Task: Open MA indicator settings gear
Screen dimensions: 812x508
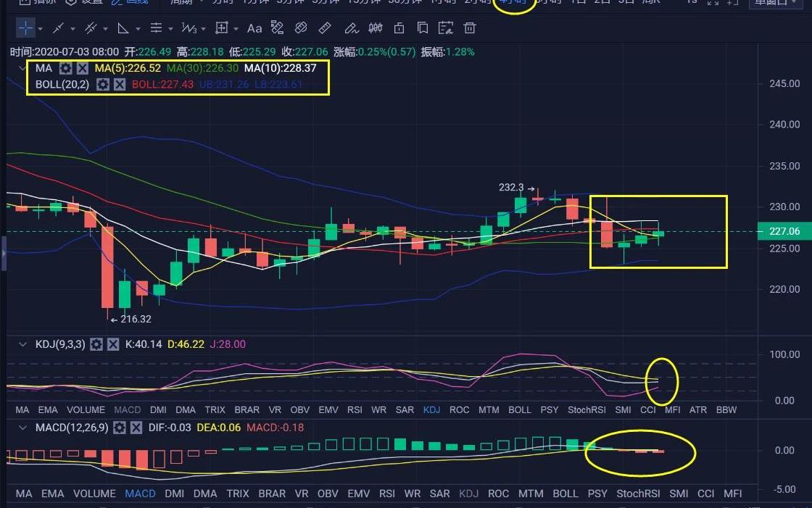Action: pos(65,68)
